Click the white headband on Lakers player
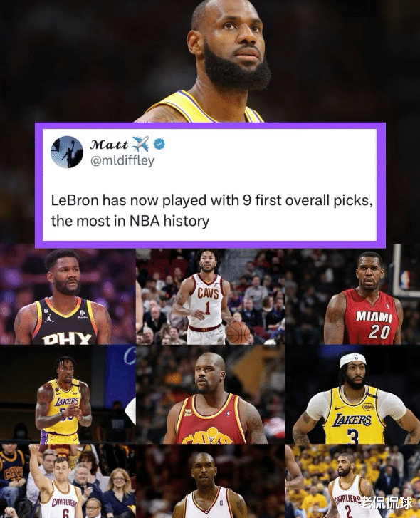 point(353,360)
